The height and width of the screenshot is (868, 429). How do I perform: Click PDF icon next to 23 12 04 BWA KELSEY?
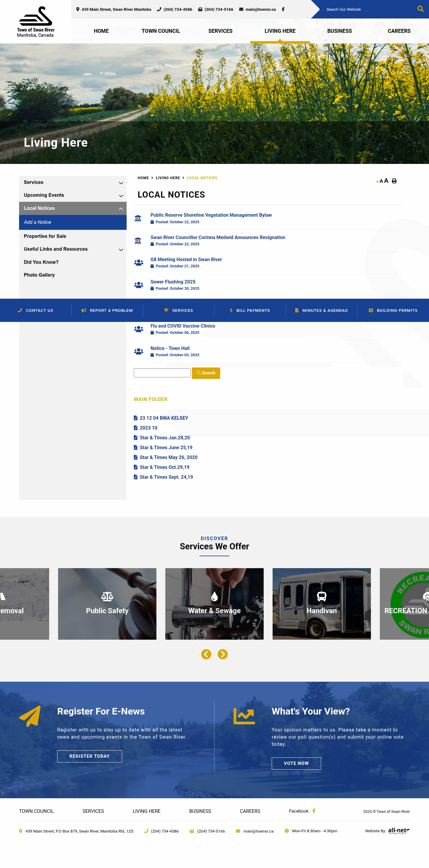click(x=135, y=418)
